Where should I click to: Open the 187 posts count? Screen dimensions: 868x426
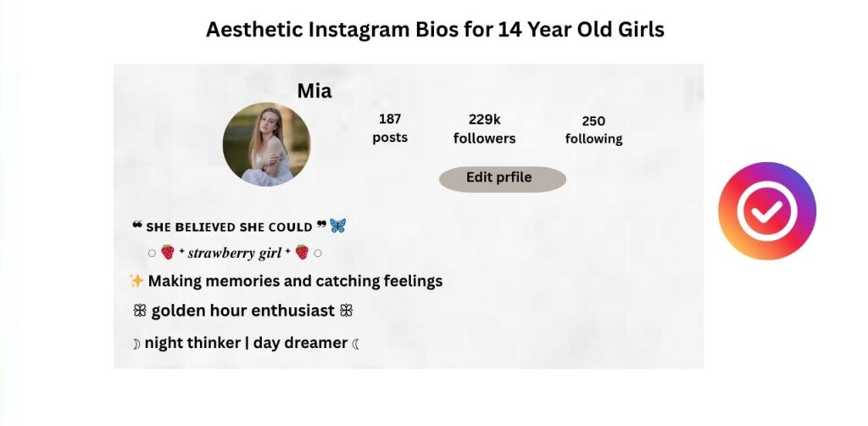390,128
